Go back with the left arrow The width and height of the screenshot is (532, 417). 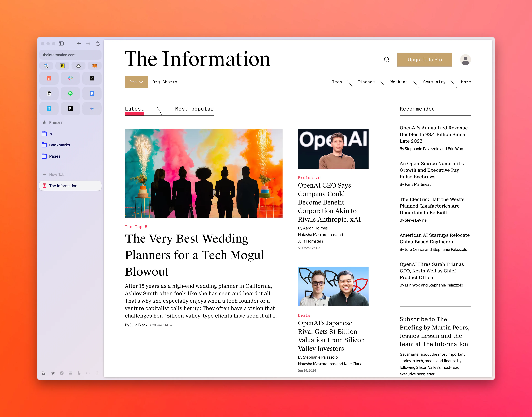pos(79,43)
